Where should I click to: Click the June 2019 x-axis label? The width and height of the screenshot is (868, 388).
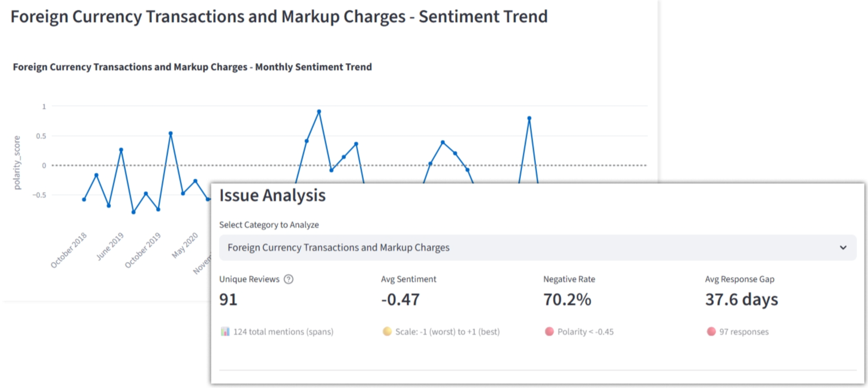click(110, 246)
